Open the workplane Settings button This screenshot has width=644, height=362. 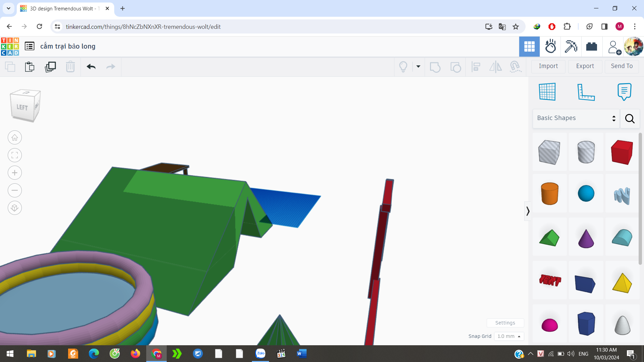505,323
